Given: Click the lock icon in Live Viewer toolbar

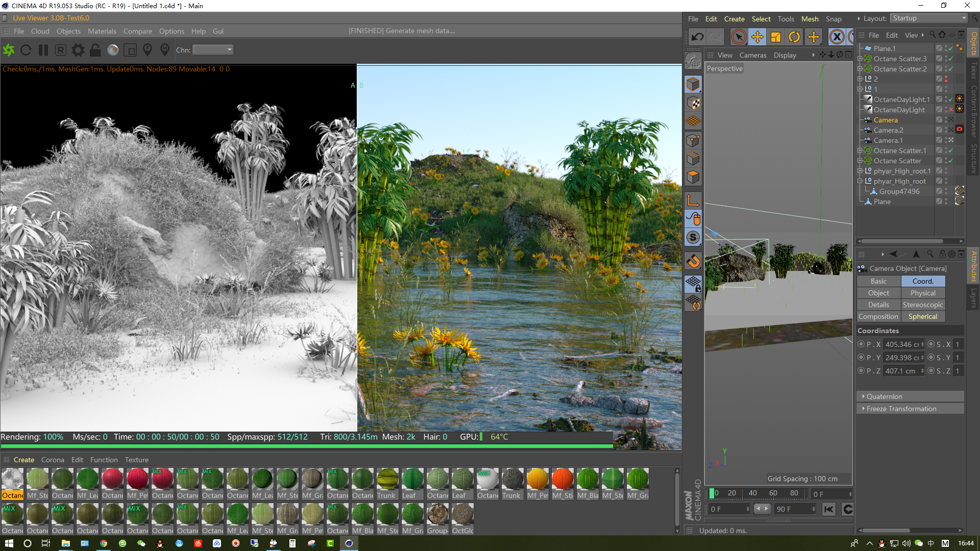Looking at the screenshot, I should (x=95, y=49).
